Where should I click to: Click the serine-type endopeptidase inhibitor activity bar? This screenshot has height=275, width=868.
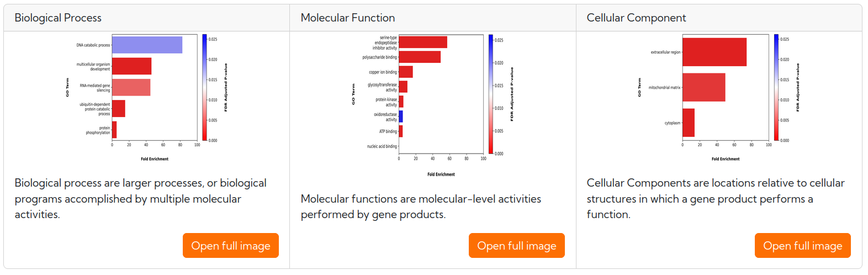423,42
